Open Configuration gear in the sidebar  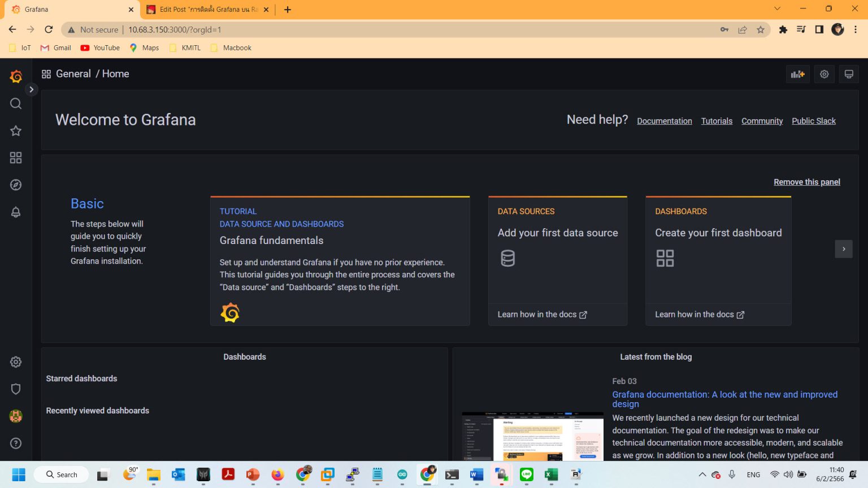point(15,361)
